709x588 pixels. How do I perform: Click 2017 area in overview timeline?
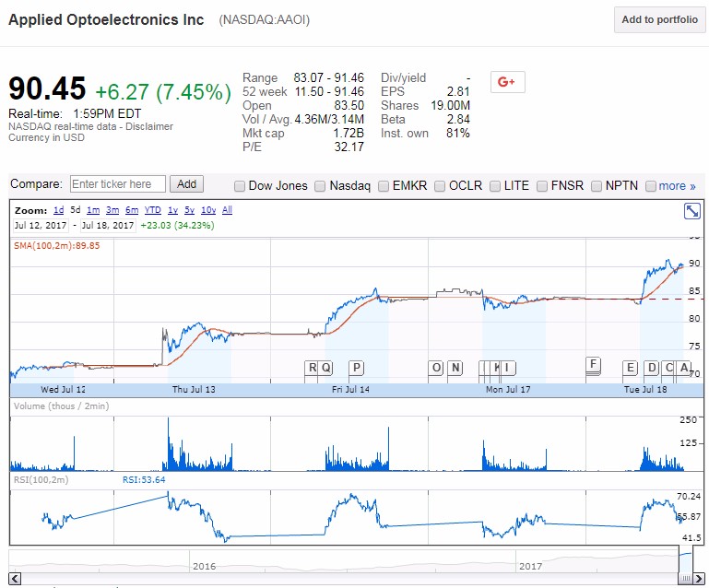pos(530,566)
